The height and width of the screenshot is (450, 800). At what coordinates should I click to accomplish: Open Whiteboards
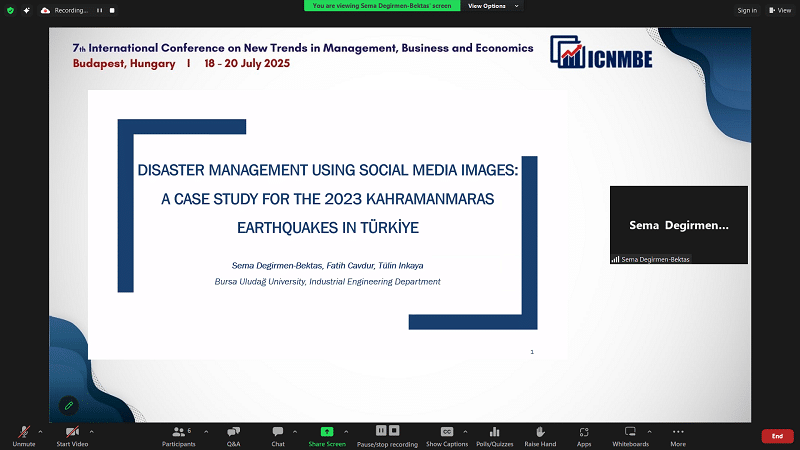[630, 432]
